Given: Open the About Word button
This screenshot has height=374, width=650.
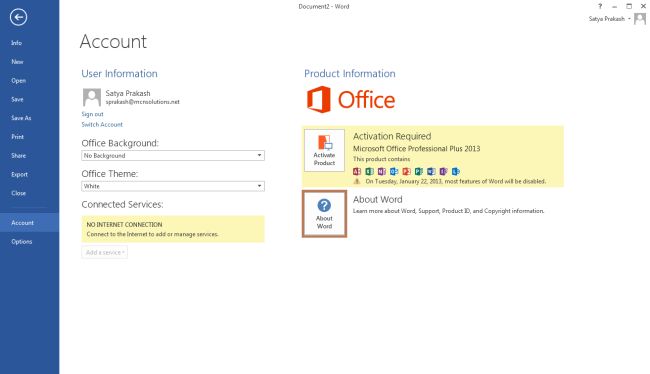Looking at the screenshot, I should 324,214.
